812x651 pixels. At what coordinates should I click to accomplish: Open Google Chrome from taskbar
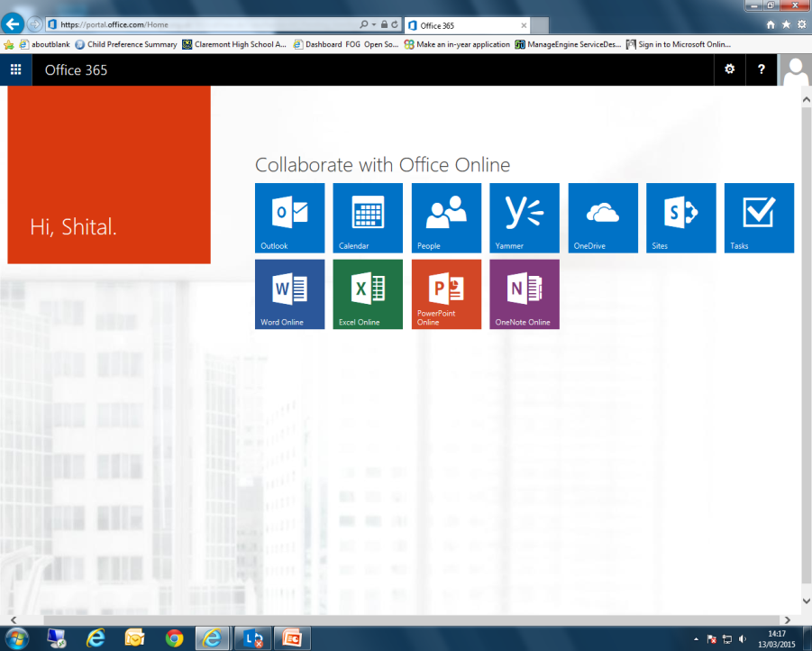coord(174,638)
